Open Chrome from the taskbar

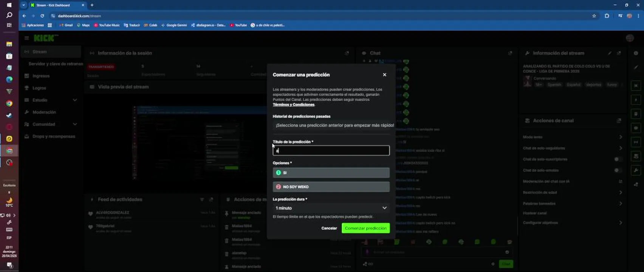tap(9, 104)
